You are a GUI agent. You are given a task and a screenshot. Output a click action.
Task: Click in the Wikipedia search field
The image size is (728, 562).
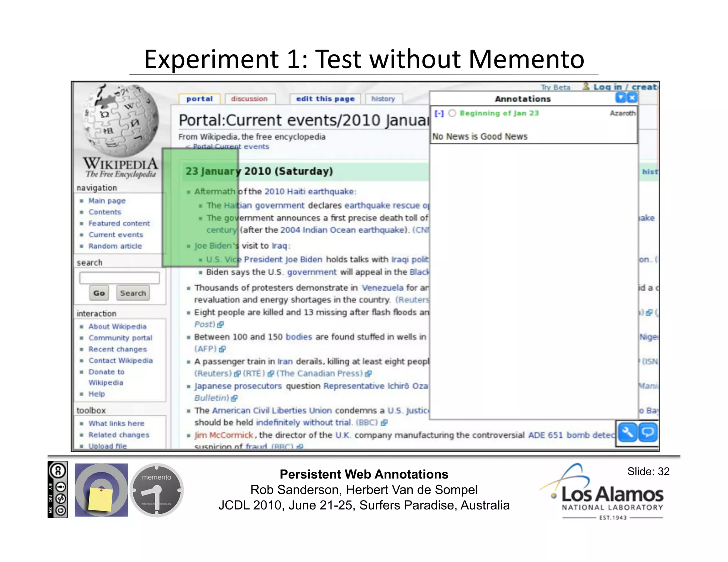pos(119,278)
